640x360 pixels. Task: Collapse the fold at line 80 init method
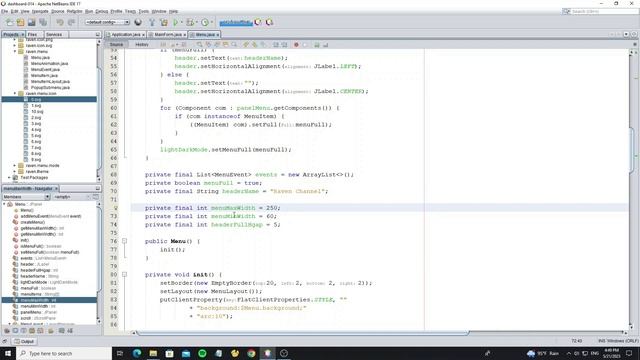(124, 274)
